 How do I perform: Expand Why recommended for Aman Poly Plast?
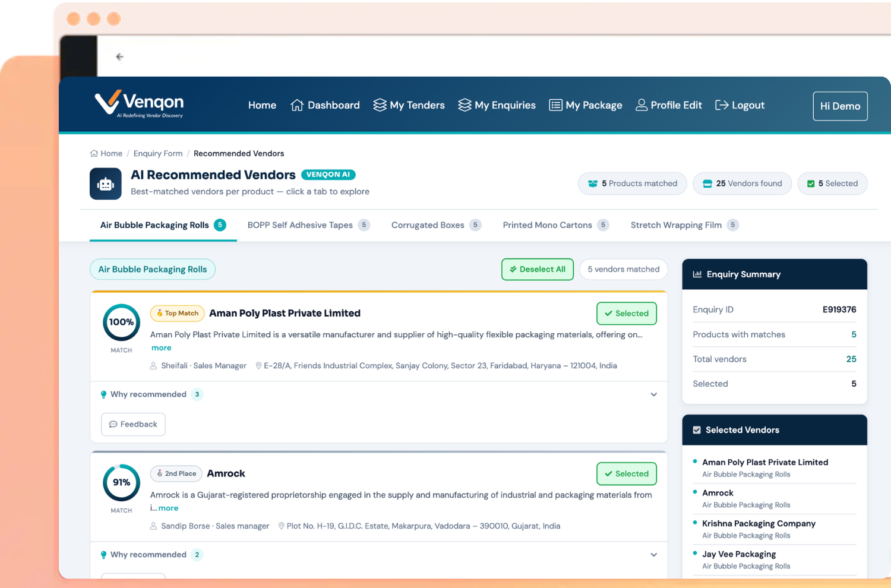[x=653, y=394]
